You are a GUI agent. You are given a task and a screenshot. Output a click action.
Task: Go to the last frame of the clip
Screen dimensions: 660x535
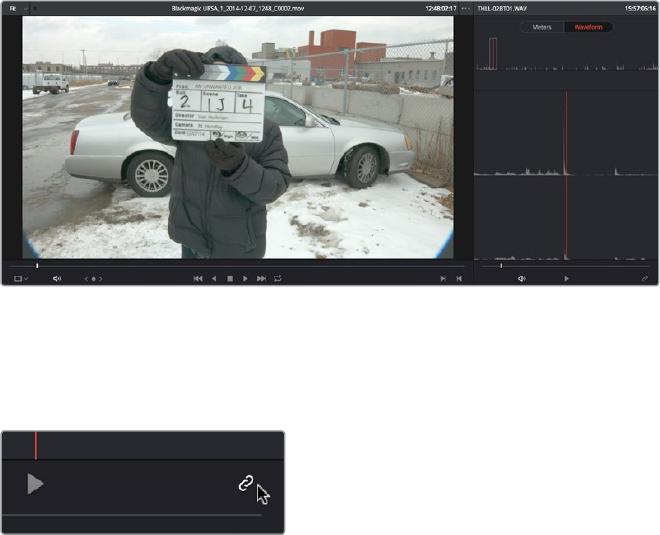click(x=261, y=279)
